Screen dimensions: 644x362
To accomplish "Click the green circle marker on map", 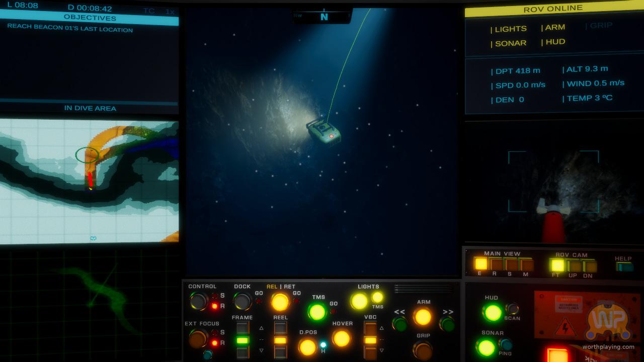I will point(87,155).
